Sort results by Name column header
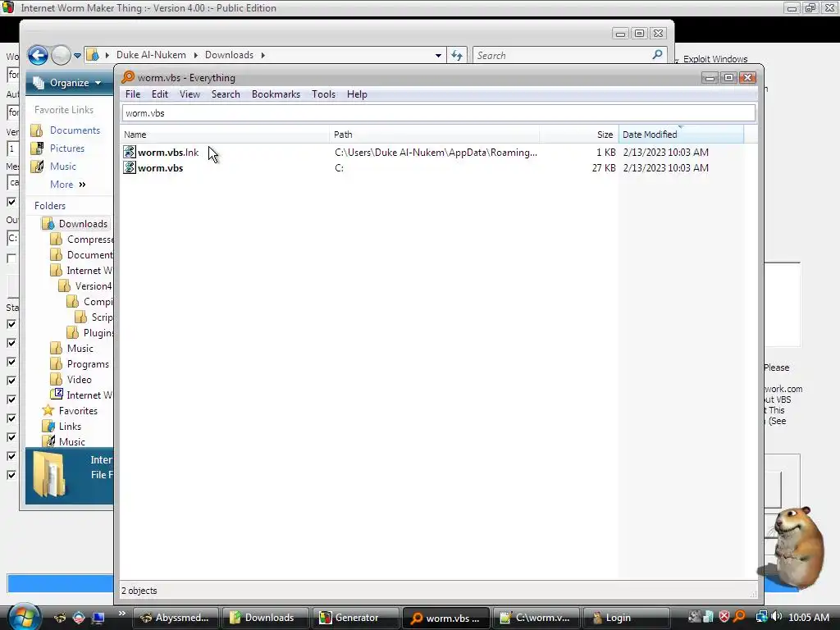 [225, 135]
